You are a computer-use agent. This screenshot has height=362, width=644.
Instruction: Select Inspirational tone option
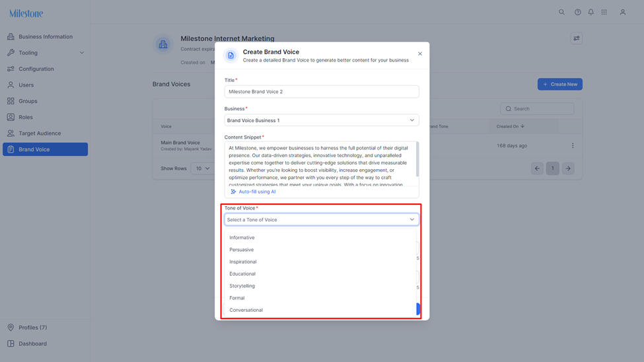pyautogui.click(x=320, y=262)
